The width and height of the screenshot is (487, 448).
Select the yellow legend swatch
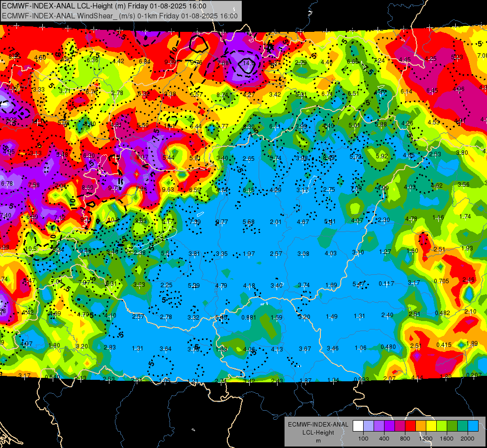431,426
